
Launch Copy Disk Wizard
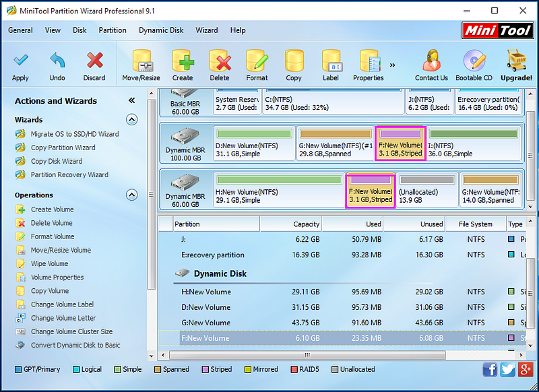(49, 161)
